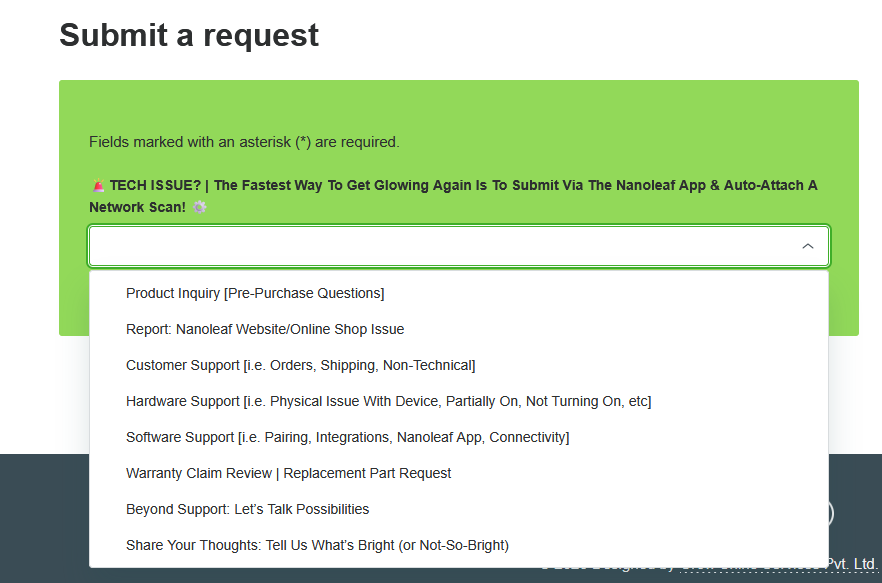This screenshot has width=882, height=583.
Task: Click Network Scan! text in the label
Action: pos(137,207)
